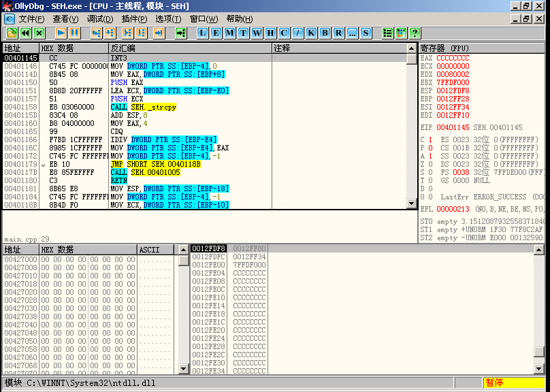Screen dimensions: 550x392
Task: Toggle the Z flag value in registers
Action: click(x=431, y=164)
